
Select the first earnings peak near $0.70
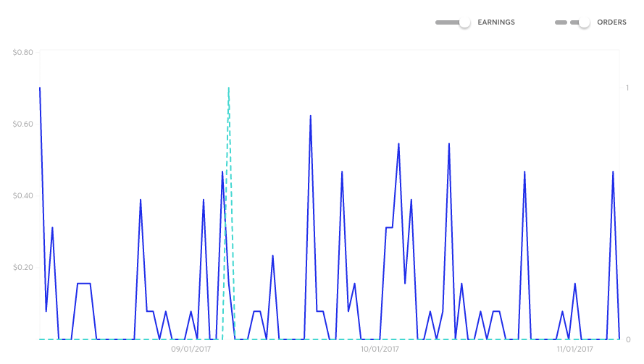click(40, 88)
